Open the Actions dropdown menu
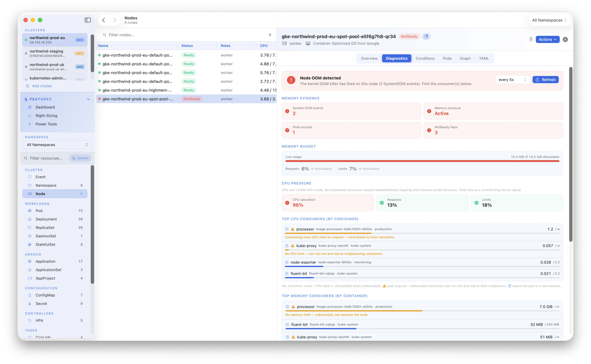The height and width of the screenshot is (364, 591). [x=547, y=39]
